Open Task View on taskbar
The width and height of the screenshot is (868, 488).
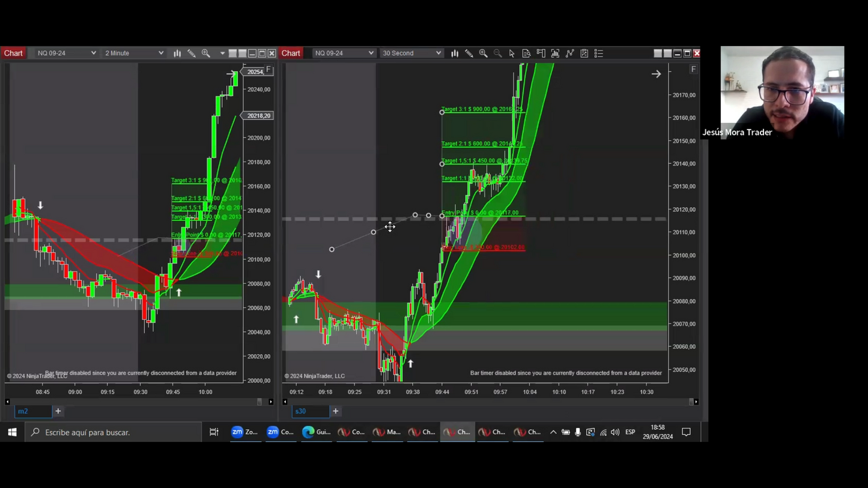click(214, 432)
